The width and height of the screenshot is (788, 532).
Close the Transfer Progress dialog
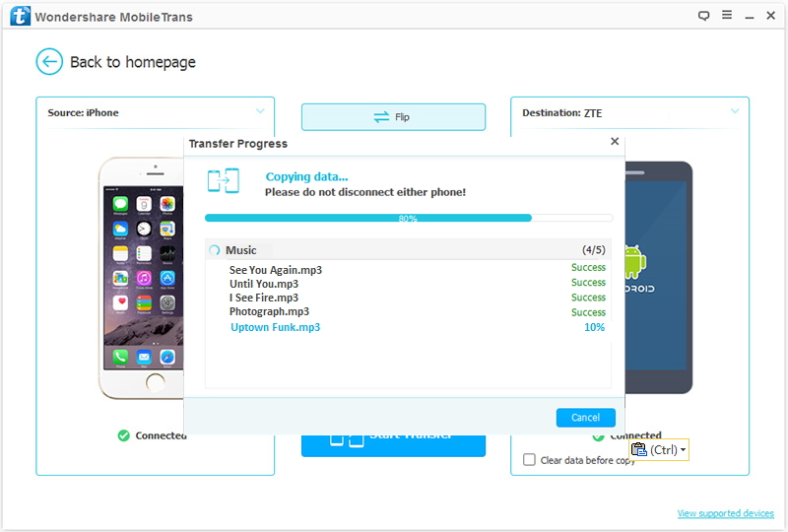click(x=614, y=141)
